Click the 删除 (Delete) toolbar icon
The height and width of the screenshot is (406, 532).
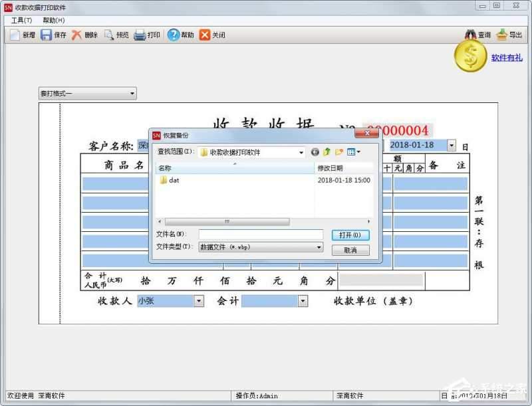[78, 35]
